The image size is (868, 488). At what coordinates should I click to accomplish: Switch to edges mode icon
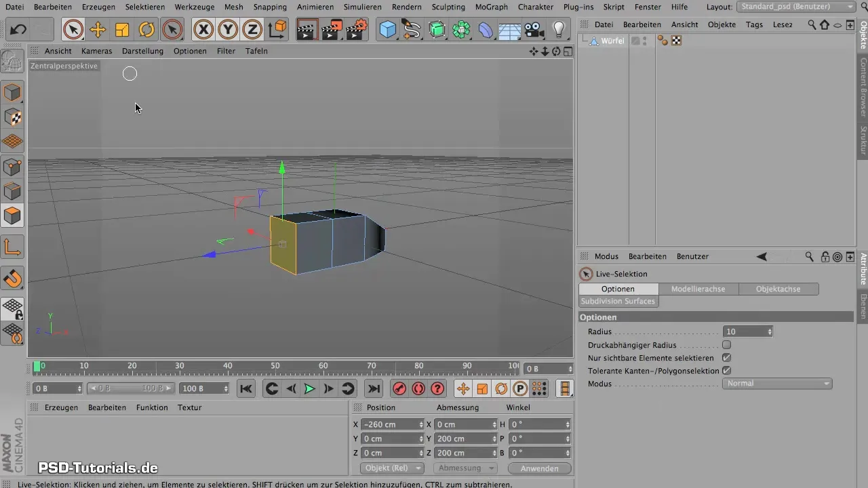click(x=13, y=191)
